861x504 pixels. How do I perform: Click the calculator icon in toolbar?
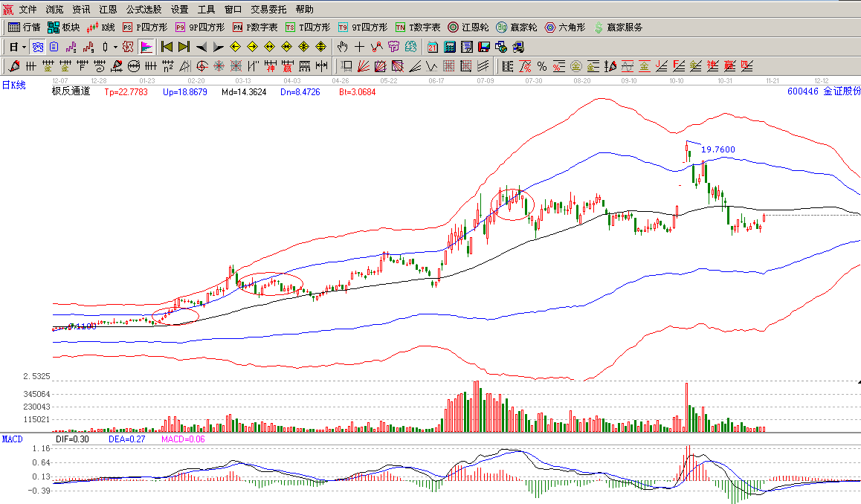coord(449,47)
